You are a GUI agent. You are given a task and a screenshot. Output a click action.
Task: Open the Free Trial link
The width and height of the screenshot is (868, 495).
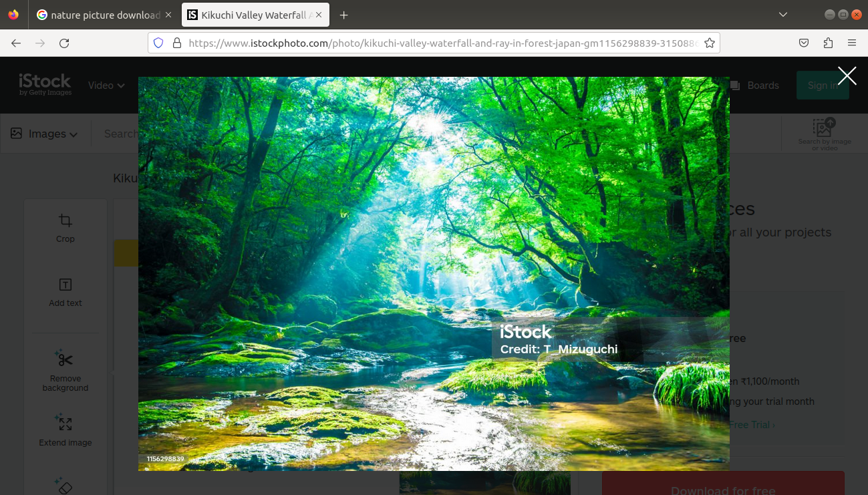[752, 425]
